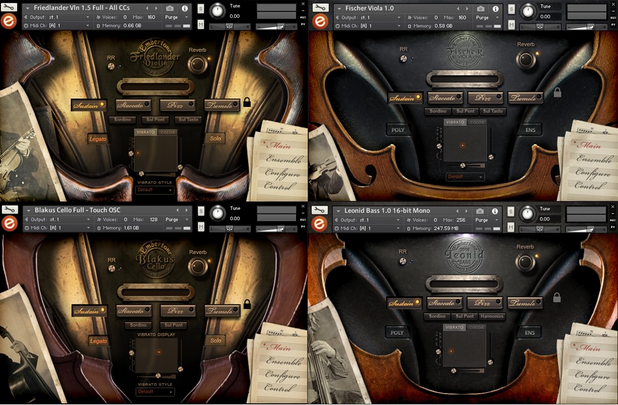
Task: Toggle Sul Tasto on Fischer Viola
Action: (493, 111)
